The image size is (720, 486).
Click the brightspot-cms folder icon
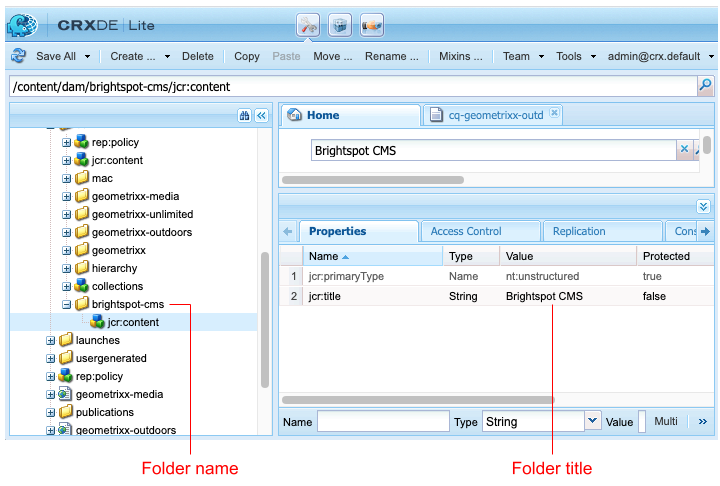[x=82, y=303]
